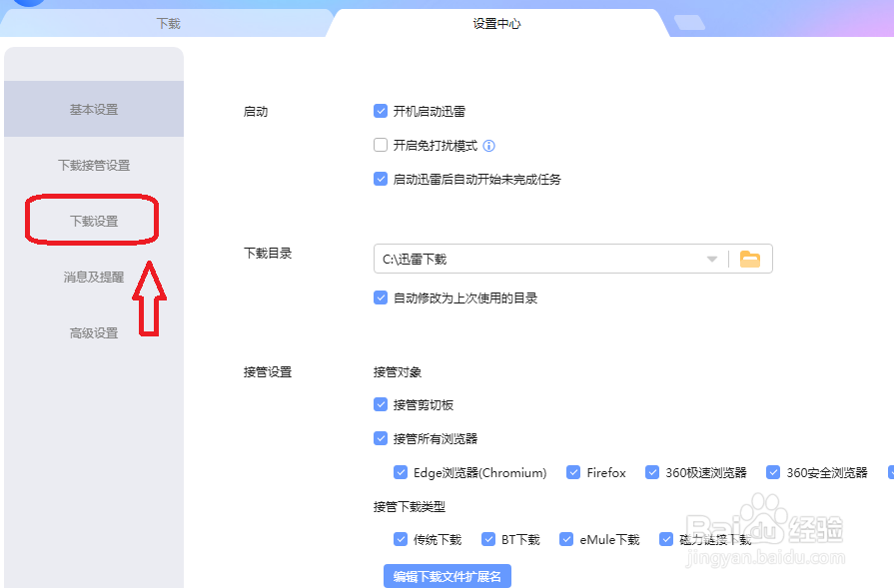Enable 开启免打扰模式 checkbox
Viewport: 894px width, 588px height.
(x=381, y=145)
